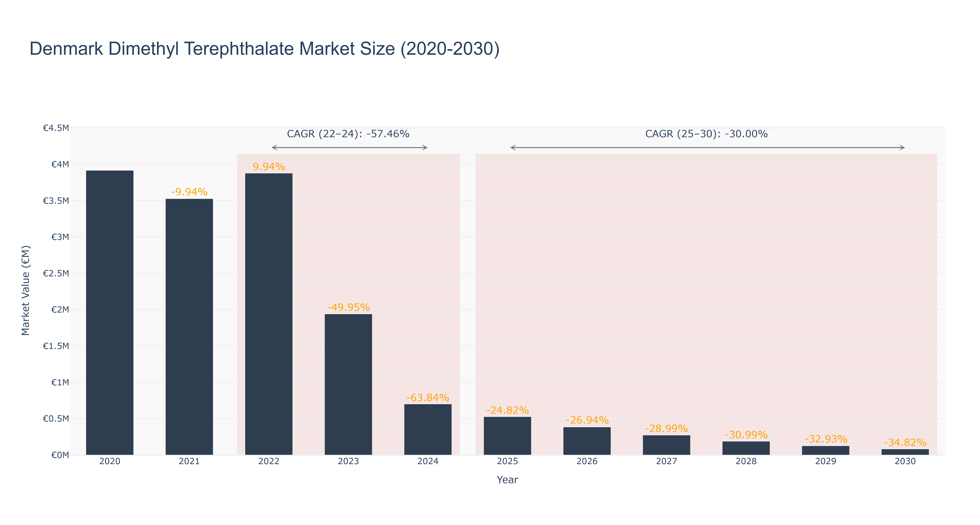980x525 pixels.
Task: Click the CAGR 25–30 double-headed arrow
Action: tap(708, 148)
